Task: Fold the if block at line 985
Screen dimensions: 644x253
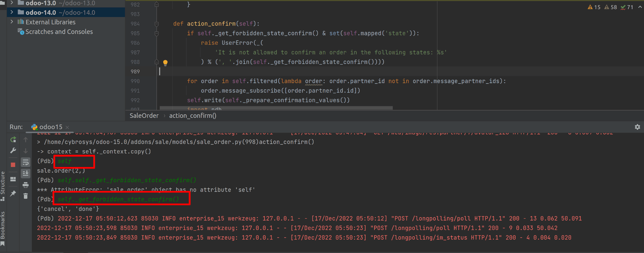Action: tap(157, 33)
